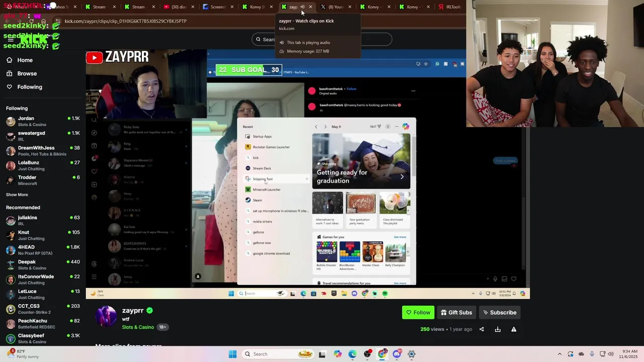Open LolaBunz channel in sidebar
644x362 pixels.
pyautogui.click(x=43, y=165)
